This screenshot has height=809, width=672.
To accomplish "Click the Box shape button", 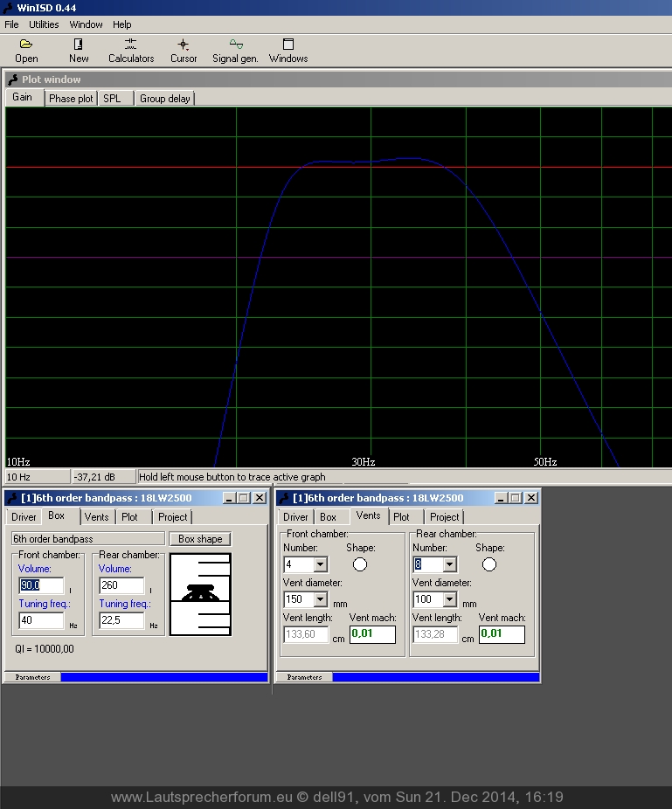I will point(200,539).
